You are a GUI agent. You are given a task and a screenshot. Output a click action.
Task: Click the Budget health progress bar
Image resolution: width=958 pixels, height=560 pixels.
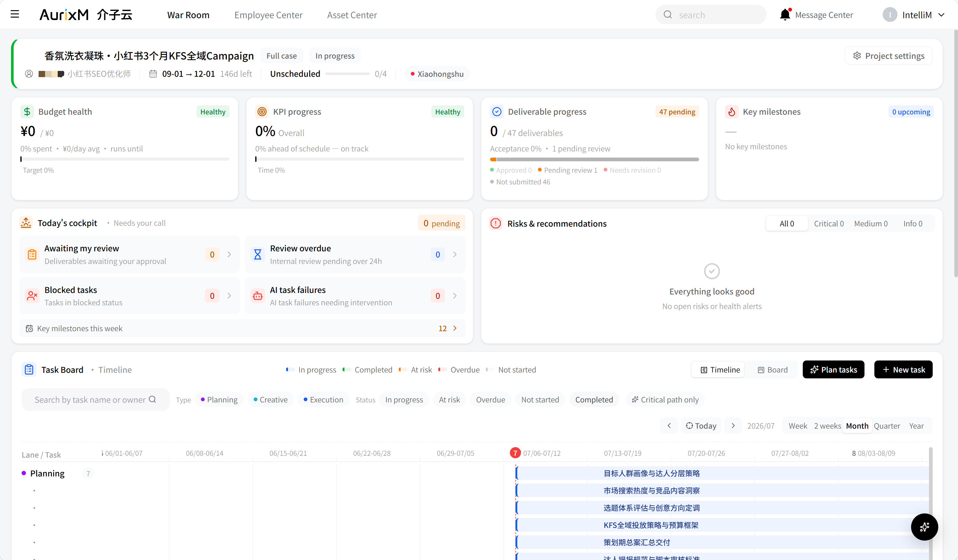click(125, 159)
